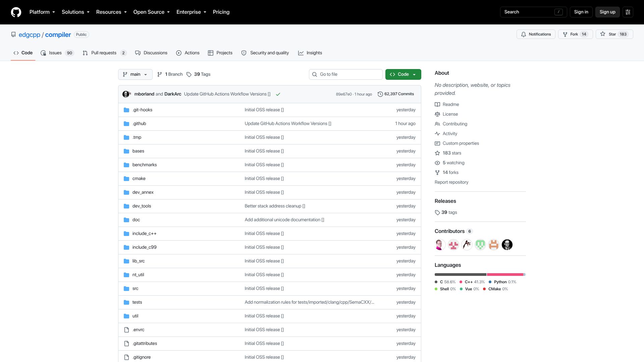Expand the Open Source menu
The width and height of the screenshot is (644, 362).
coord(152,12)
